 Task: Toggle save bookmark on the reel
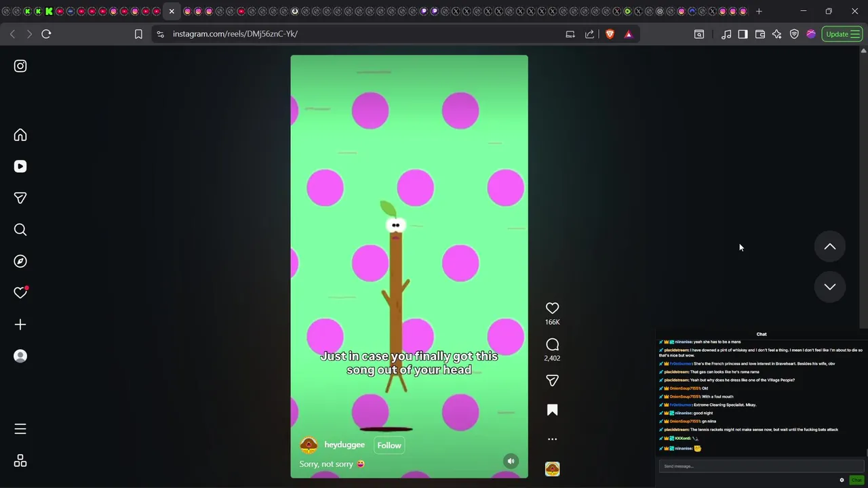[x=552, y=409]
